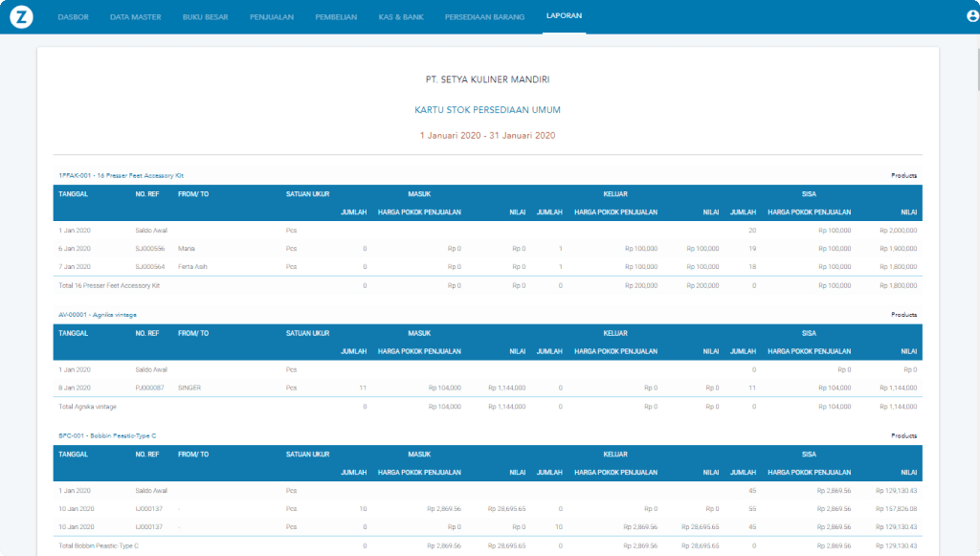Image resolution: width=980 pixels, height=556 pixels.
Task: Navigate to the Pembelian menu
Action: (336, 17)
